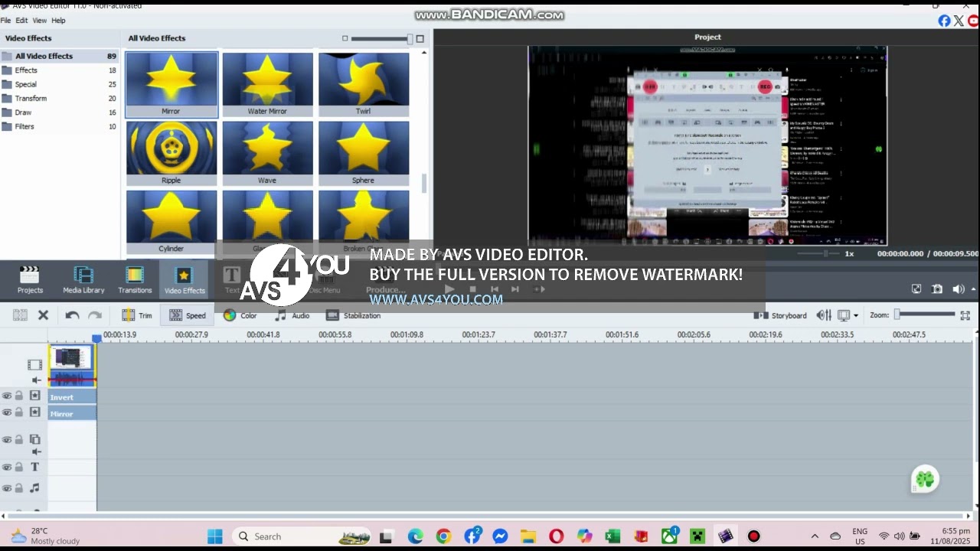
Task: Toggle full screen preview icon
Action: click(x=916, y=289)
